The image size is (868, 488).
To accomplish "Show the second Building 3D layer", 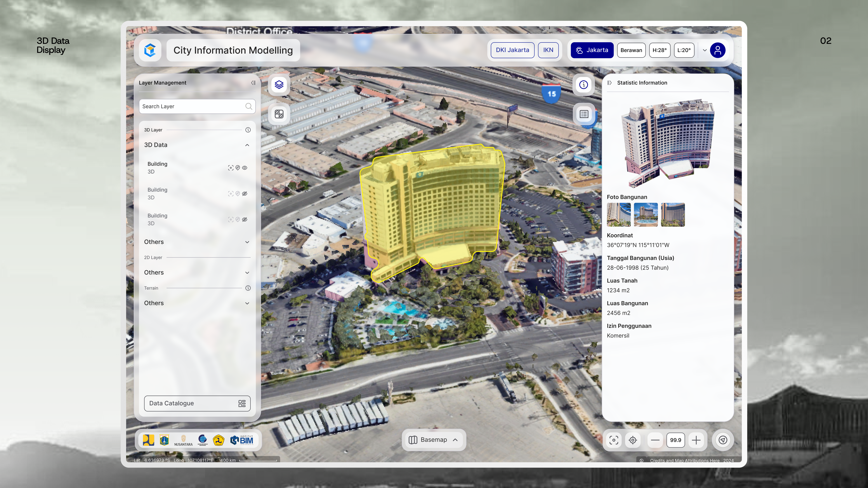I will click(x=245, y=194).
